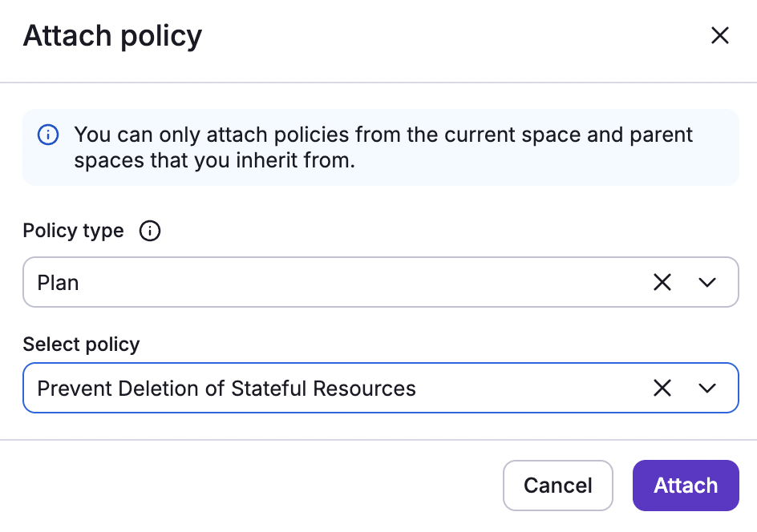Click the informational banner message text

[383, 147]
